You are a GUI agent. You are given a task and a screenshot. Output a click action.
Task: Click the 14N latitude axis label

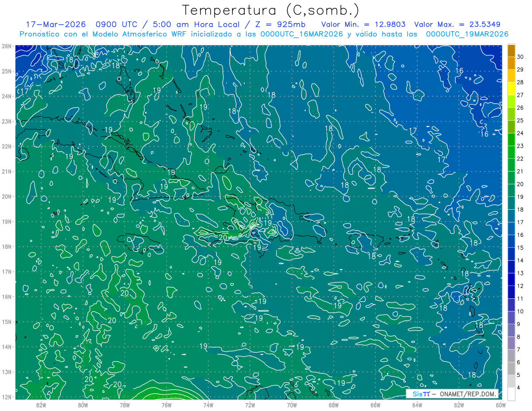point(7,347)
